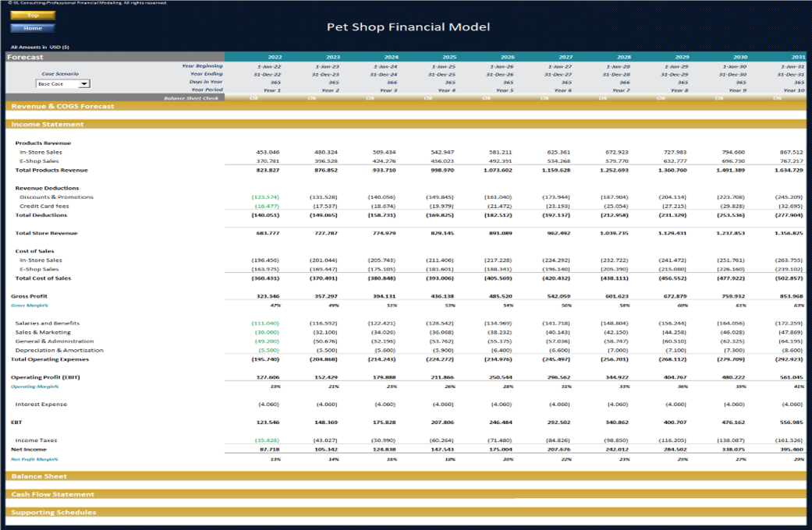Screen dimensions: 812x530
Task: Click Sales & Marketing value (30.000)
Action: pyautogui.click(x=267, y=332)
